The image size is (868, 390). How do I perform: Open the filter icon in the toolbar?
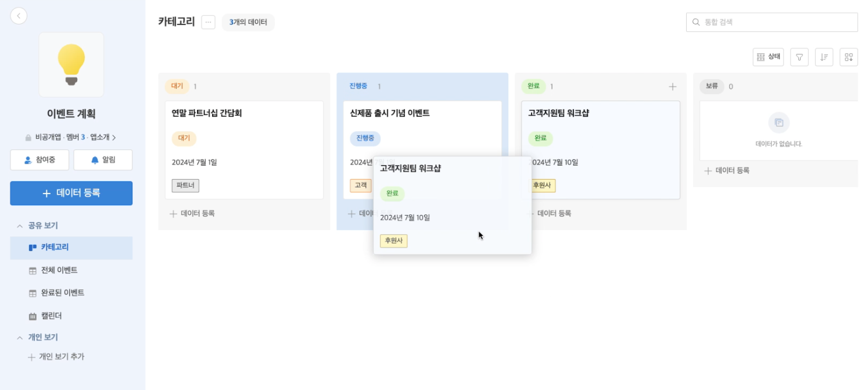click(x=799, y=57)
